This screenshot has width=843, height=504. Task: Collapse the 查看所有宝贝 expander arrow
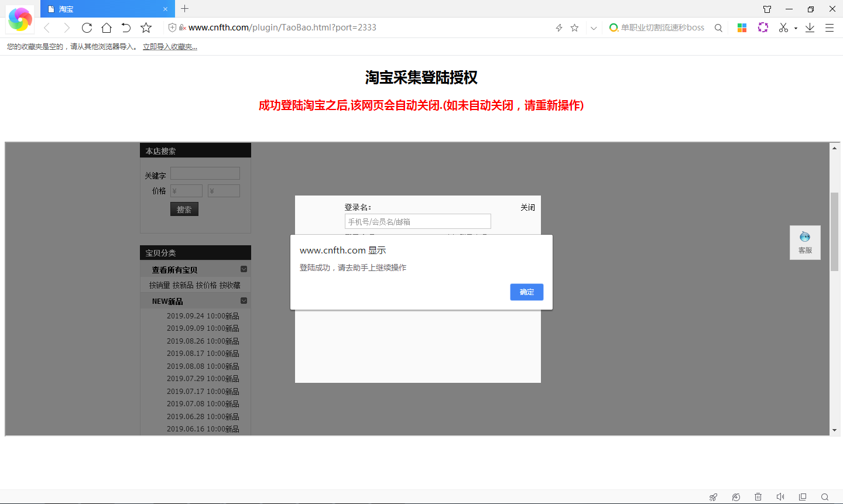tap(244, 269)
